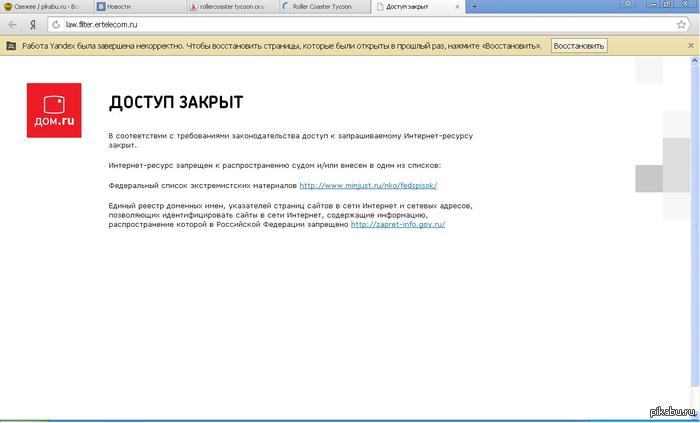This screenshot has height=423, width=700.
Task: Open the zapret-info.gov.ru link
Action: pos(398,225)
